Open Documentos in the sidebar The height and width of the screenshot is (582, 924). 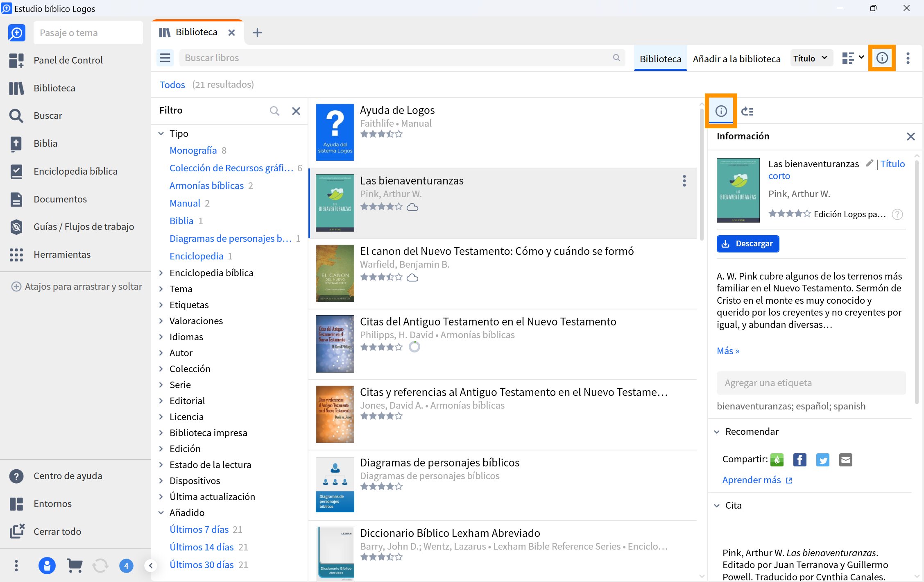(60, 199)
